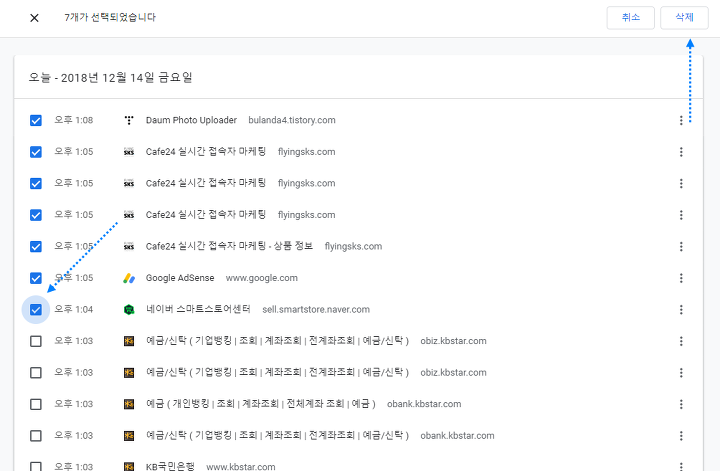Open 'Cafe24 실시간 접속자 마케팅 - 상품 정보' link
This screenshot has height=471, width=720.
tap(229, 247)
